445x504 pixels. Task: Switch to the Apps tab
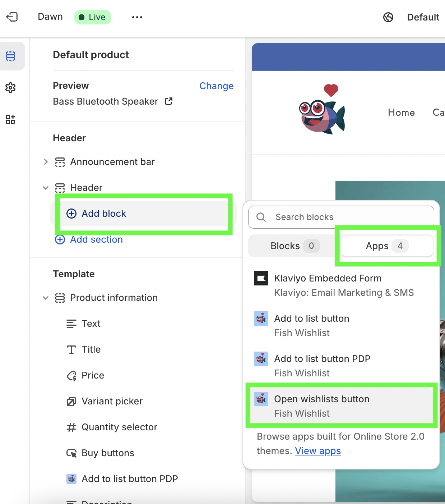(386, 246)
